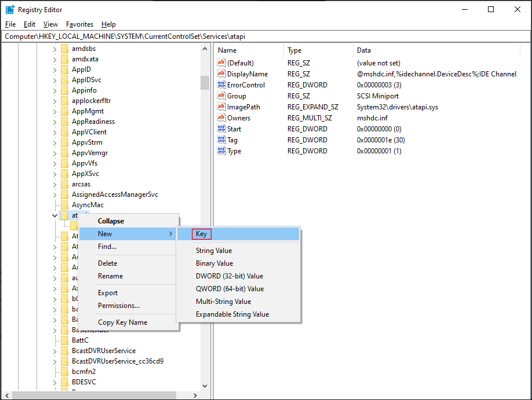Choose DWORD (32-bit) Value
This screenshot has height=400, width=532.
coord(238,276)
